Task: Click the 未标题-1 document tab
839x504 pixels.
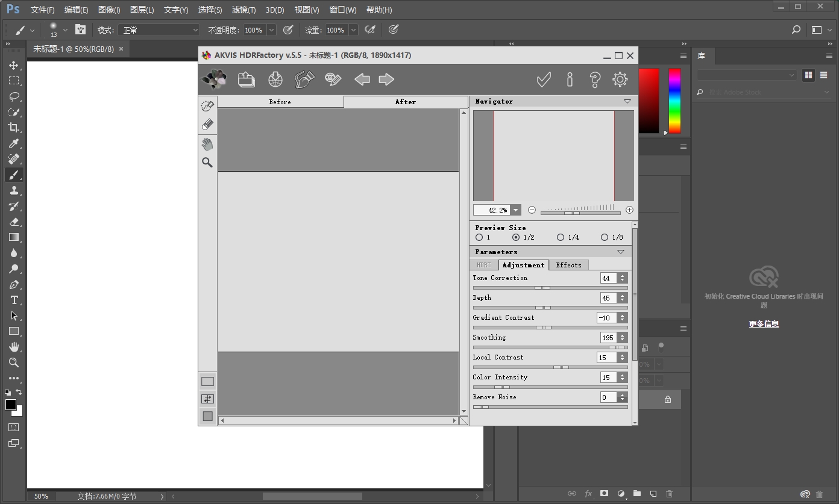Action: pyautogui.click(x=74, y=49)
